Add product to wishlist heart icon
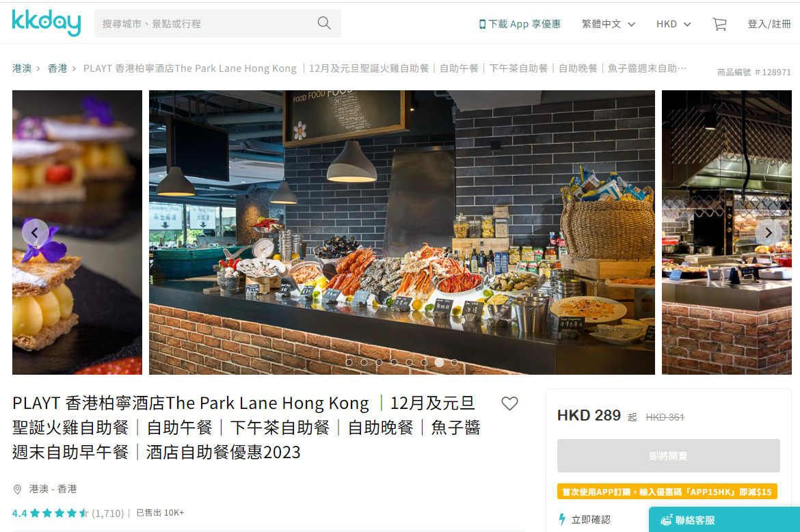Image resolution: width=800 pixels, height=532 pixels. (x=509, y=403)
